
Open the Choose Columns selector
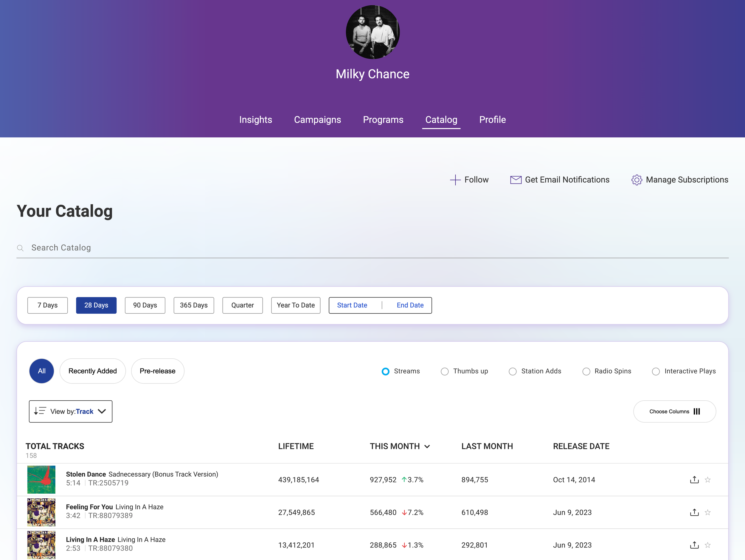674,411
